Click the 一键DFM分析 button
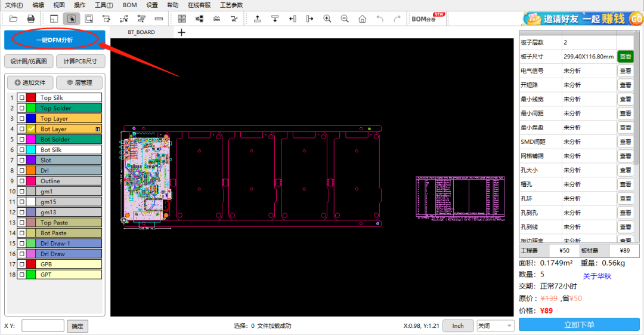Screen dimensions: 644x335 tap(54, 40)
